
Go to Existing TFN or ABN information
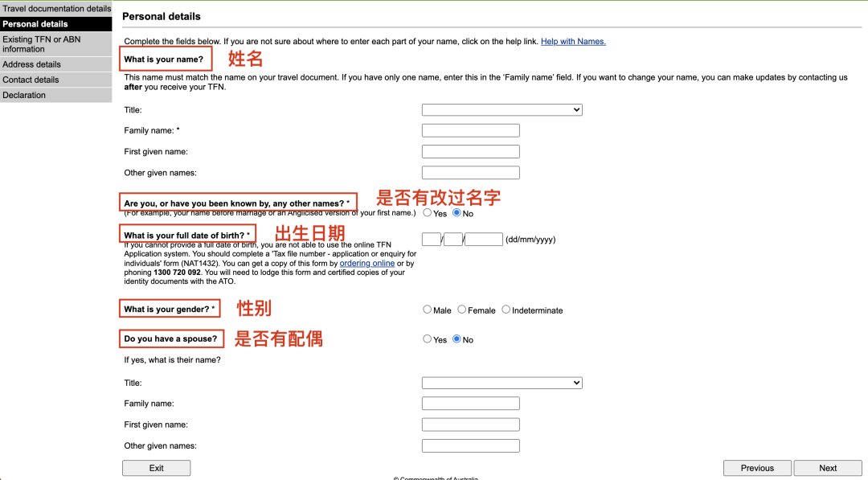tap(56, 44)
